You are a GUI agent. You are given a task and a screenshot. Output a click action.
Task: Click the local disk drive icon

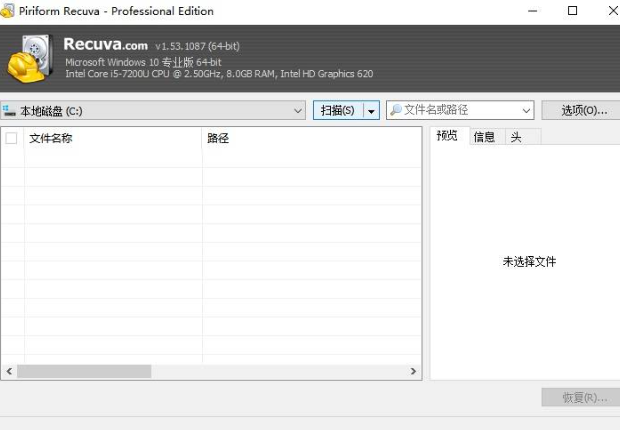[10, 111]
